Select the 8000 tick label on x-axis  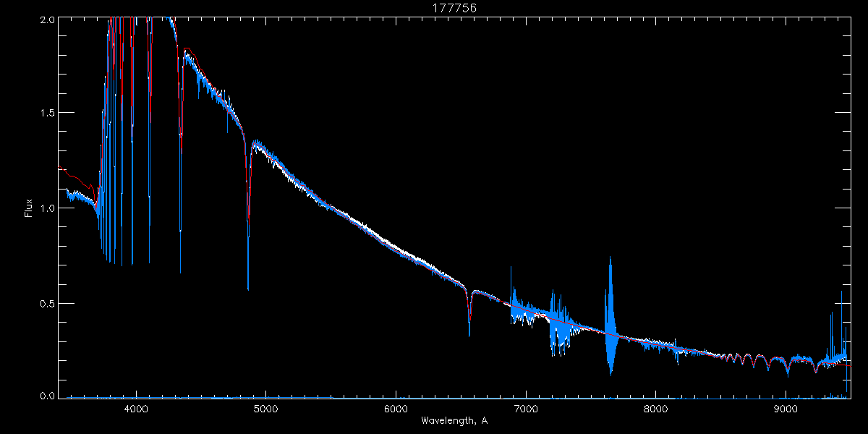pyautogui.click(x=656, y=408)
